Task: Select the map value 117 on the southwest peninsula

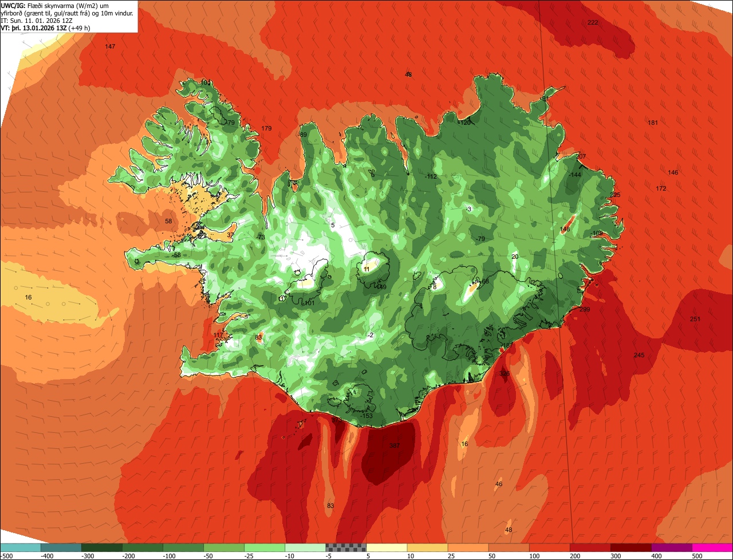Action: click(218, 335)
